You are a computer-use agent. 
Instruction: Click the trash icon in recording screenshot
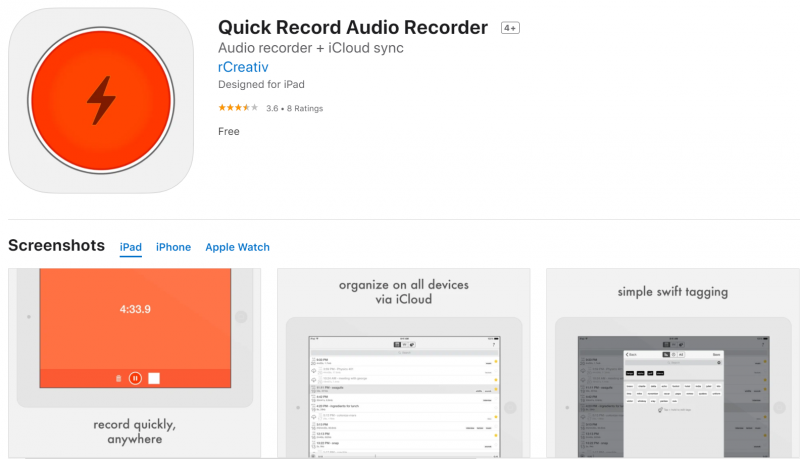(118, 378)
